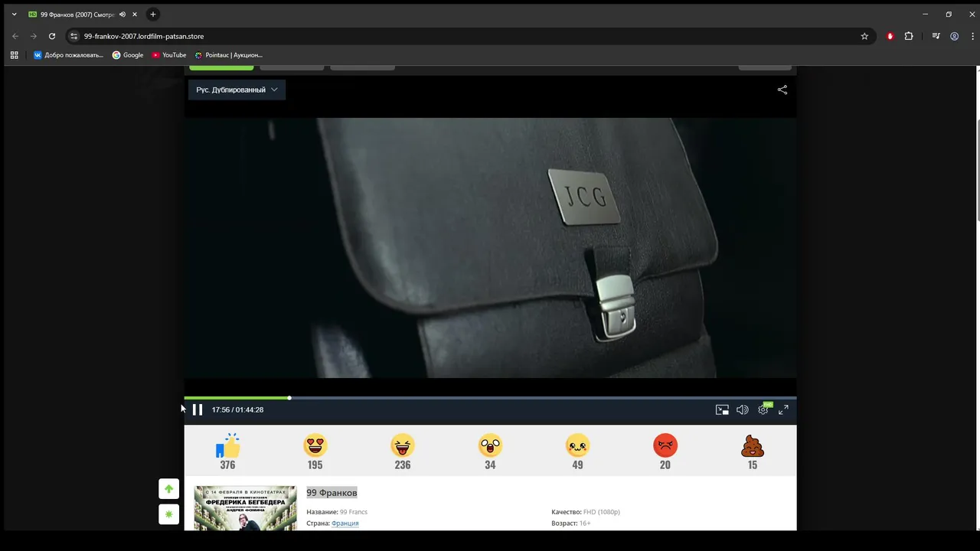
Task: Open the player quality settings gear
Action: coord(763,410)
